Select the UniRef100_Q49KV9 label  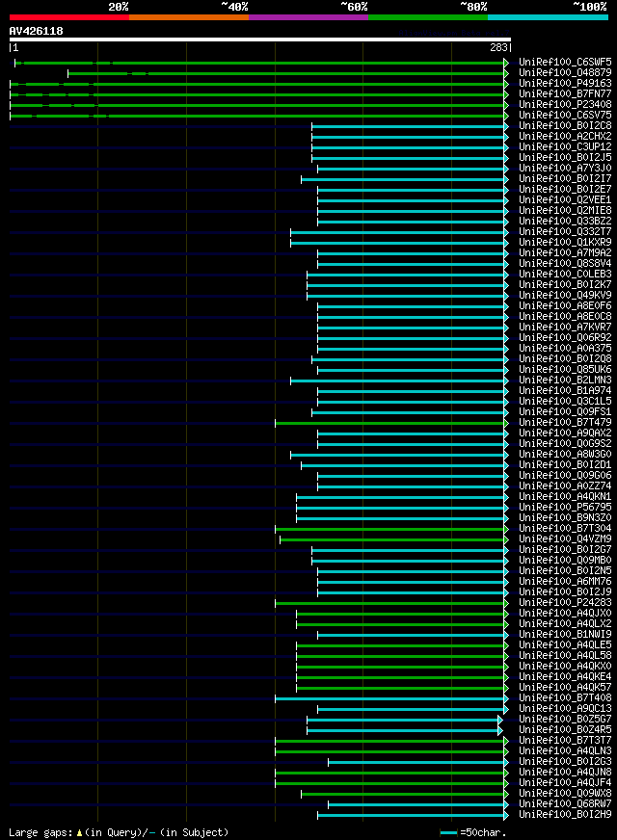click(565, 296)
